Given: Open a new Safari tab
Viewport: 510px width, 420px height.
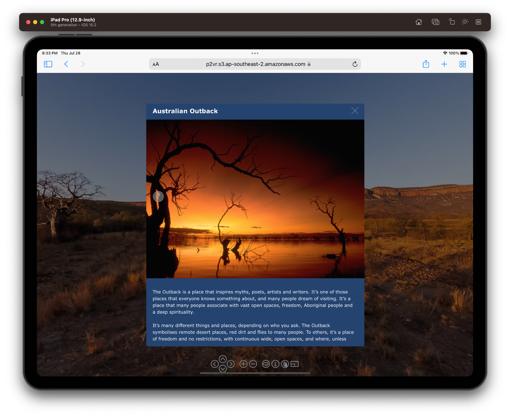Looking at the screenshot, I should point(444,64).
